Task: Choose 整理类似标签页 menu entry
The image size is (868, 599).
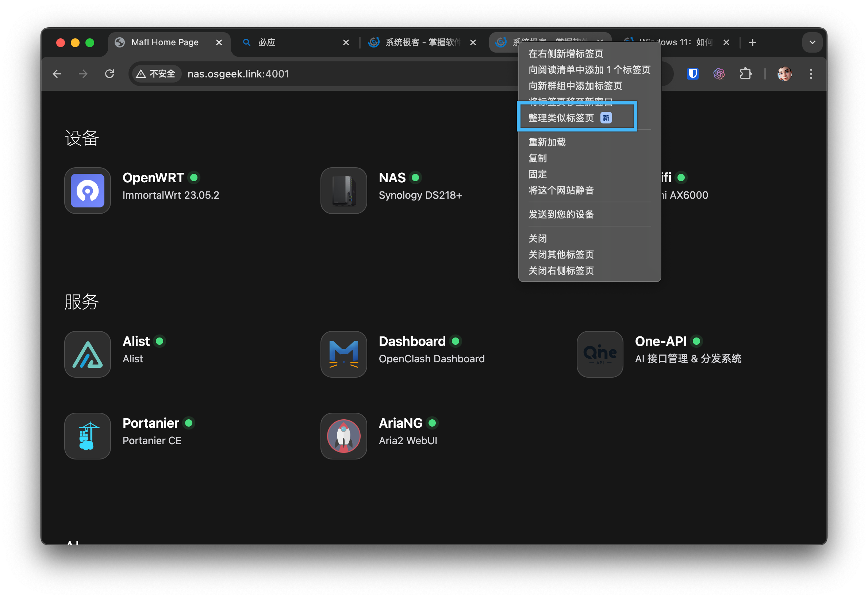Action: [x=589, y=118]
